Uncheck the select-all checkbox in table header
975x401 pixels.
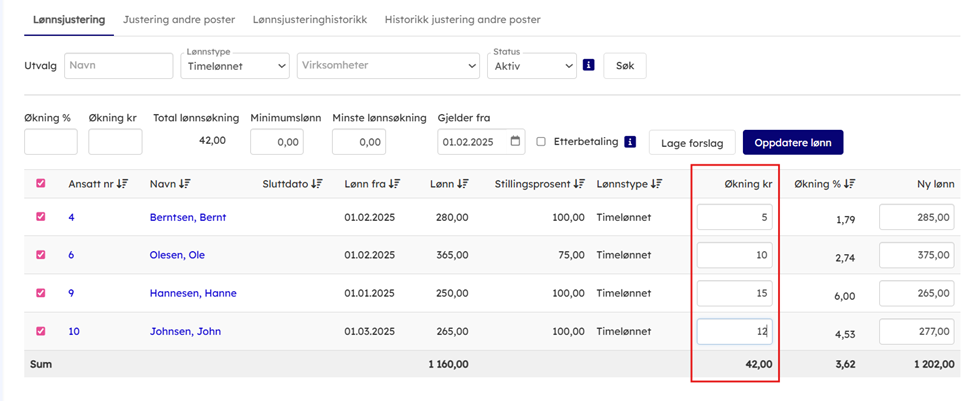point(41,184)
